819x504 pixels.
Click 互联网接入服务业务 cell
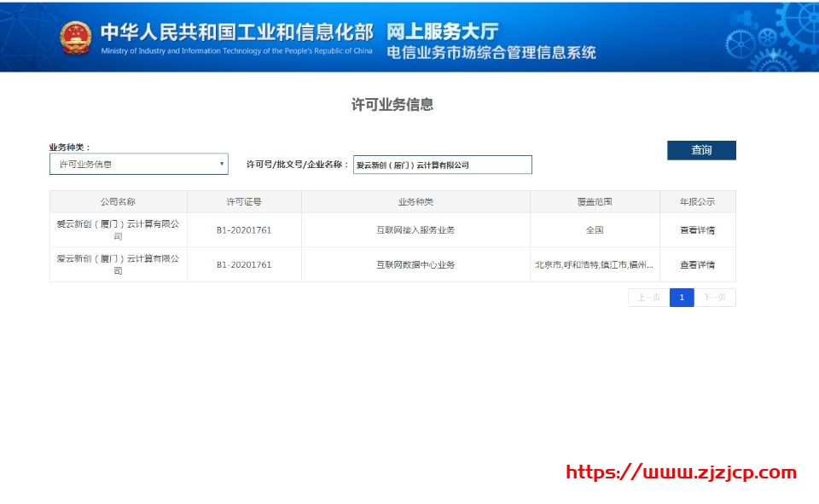pos(415,229)
